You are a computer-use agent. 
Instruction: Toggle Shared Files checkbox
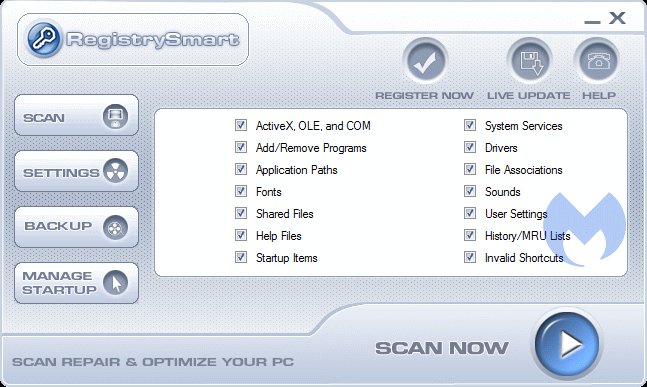click(241, 213)
